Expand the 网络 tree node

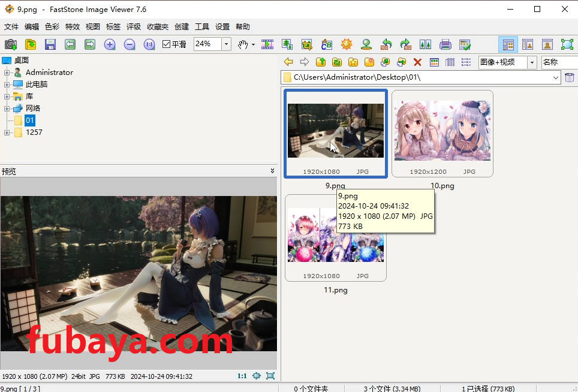(7, 108)
